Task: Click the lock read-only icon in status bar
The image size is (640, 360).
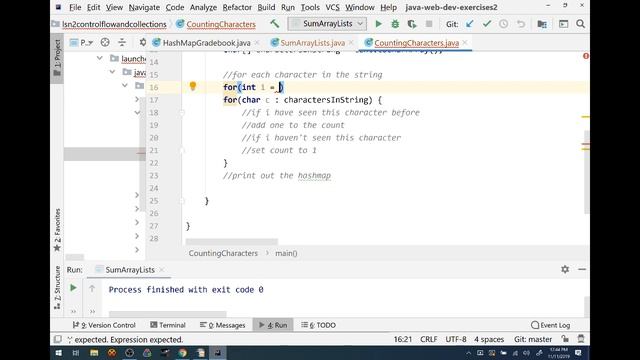Action: point(565,339)
